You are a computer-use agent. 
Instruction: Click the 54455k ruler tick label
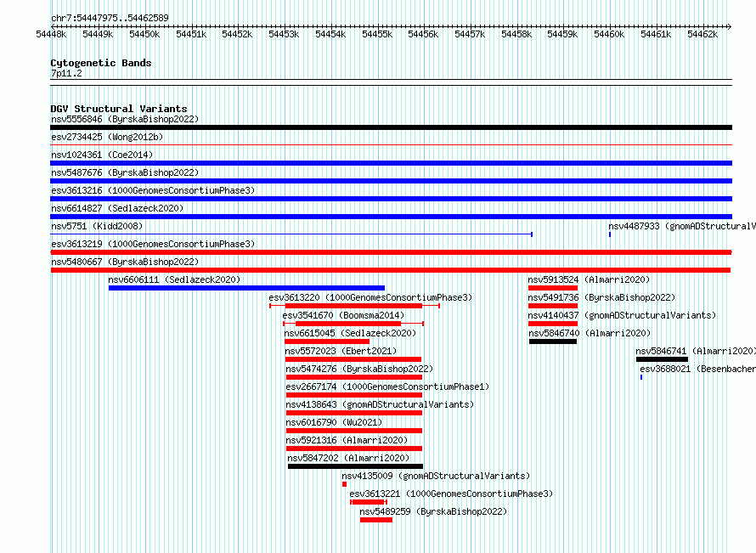(x=377, y=34)
